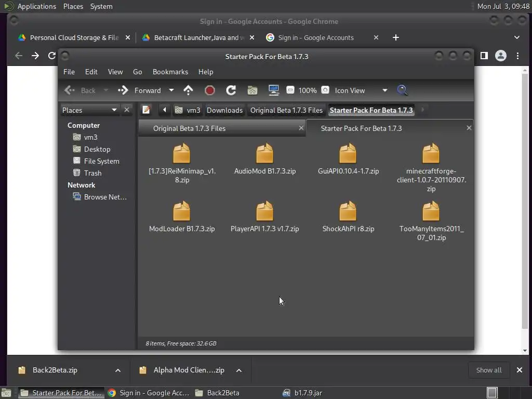Open the Icon View mode dropdown
Image resolution: width=532 pixels, height=399 pixels.
361,90
